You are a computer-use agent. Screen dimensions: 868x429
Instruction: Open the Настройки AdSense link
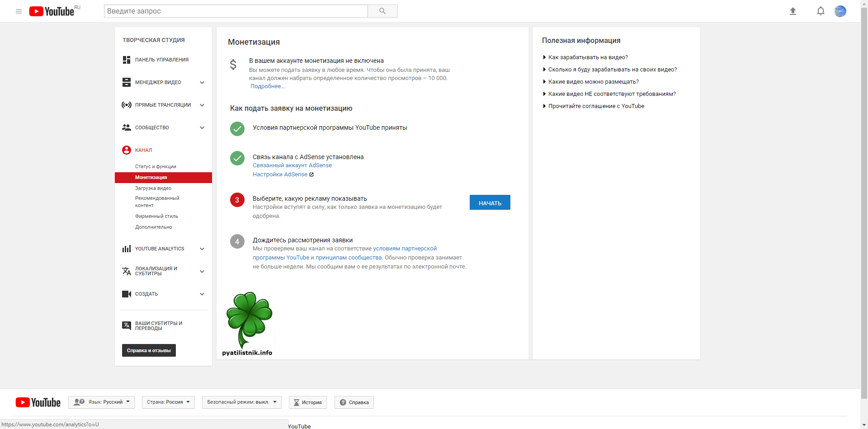click(x=280, y=174)
